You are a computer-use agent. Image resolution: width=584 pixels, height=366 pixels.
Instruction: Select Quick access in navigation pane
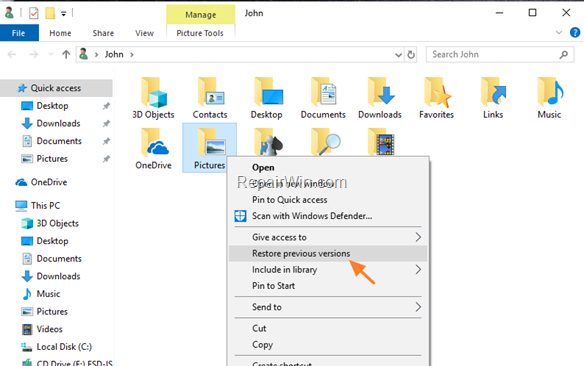tap(56, 88)
